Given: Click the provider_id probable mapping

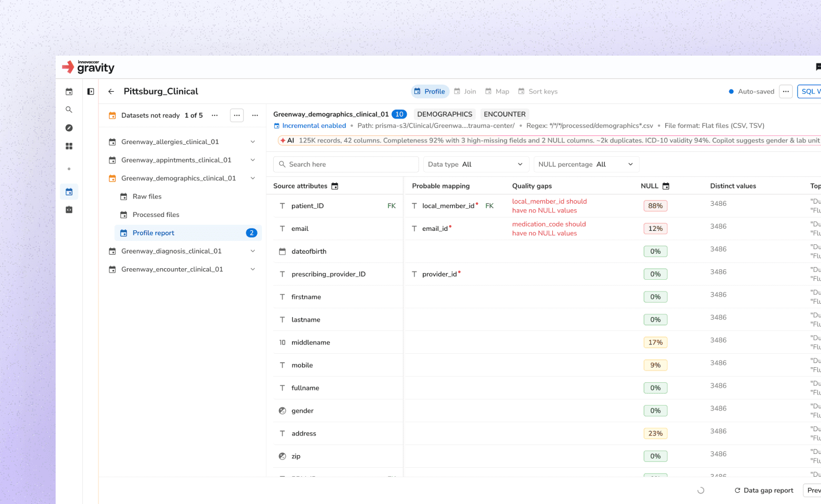Looking at the screenshot, I should click(x=441, y=274).
